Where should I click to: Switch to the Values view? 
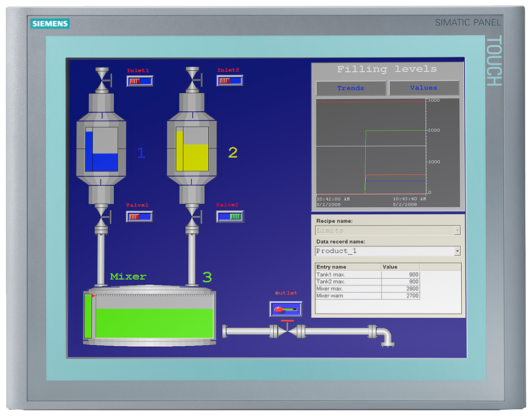[x=424, y=88]
